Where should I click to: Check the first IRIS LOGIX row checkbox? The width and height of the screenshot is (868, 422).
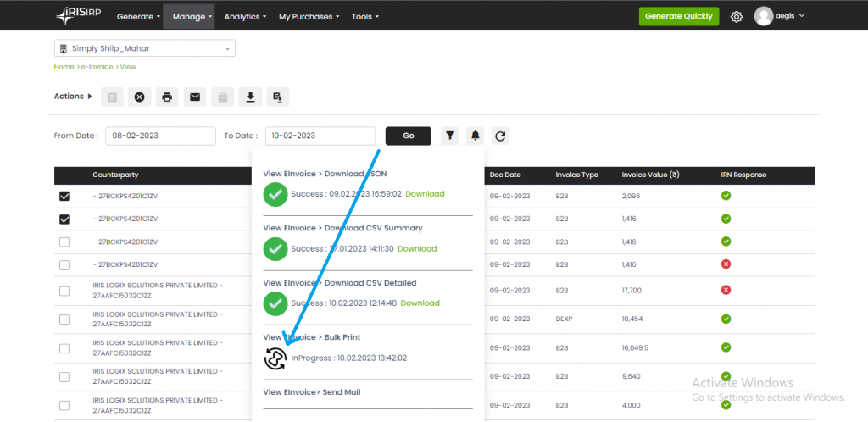65,291
